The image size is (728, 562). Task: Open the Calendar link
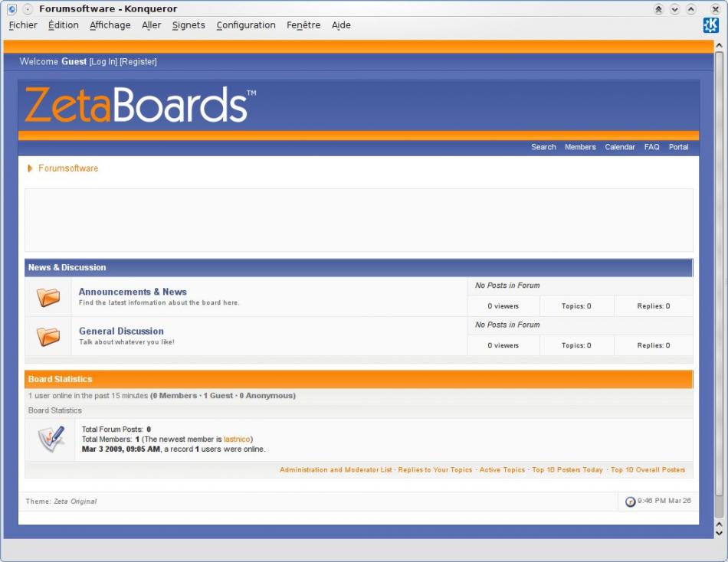620,147
